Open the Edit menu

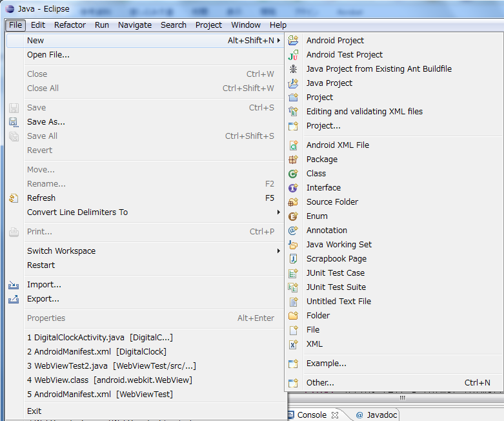[38, 25]
